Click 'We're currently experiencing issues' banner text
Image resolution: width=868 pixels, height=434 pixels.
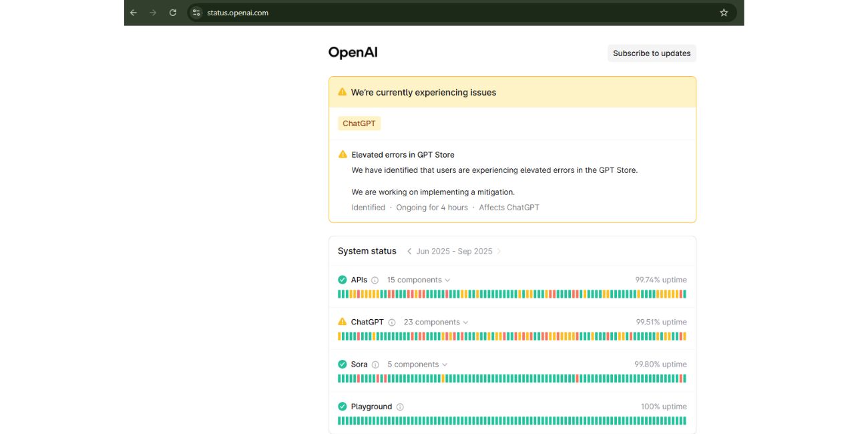[x=423, y=93]
